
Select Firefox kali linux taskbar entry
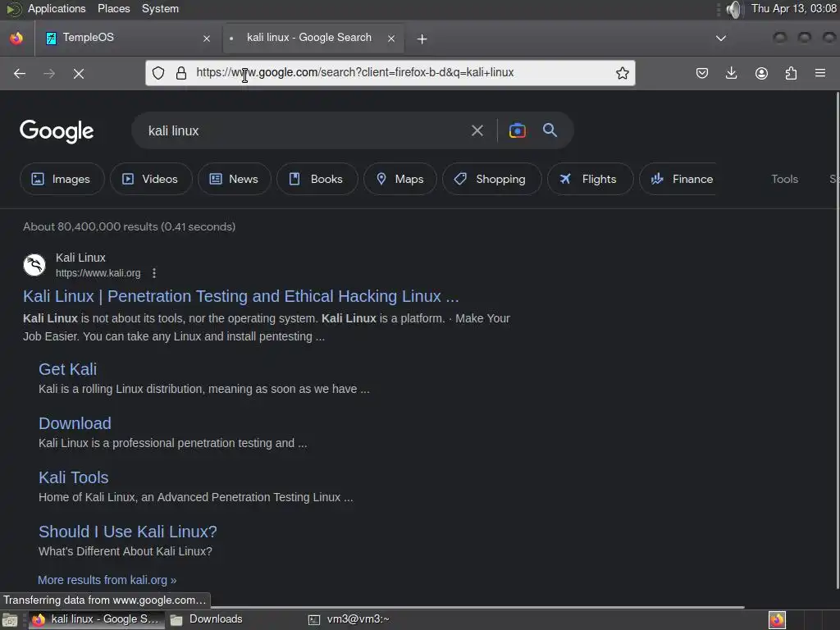coord(97,619)
